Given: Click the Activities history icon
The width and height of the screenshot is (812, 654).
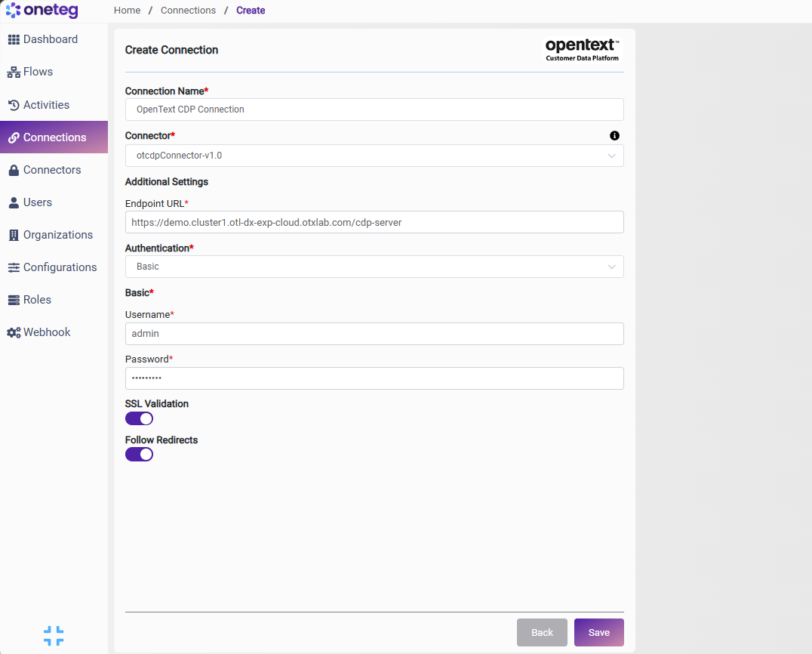Looking at the screenshot, I should [14, 105].
